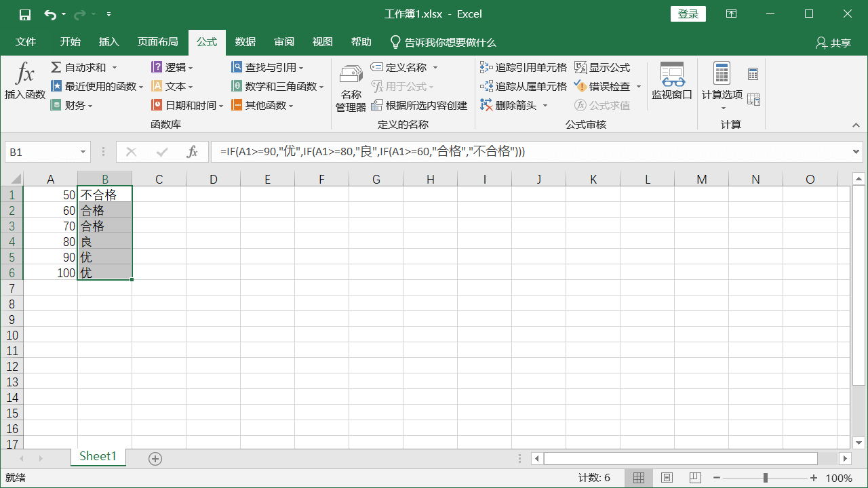The image size is (868, 488).
Task: Switch to Page Break Preview in the status bar
Action: [x=694, y=478]
